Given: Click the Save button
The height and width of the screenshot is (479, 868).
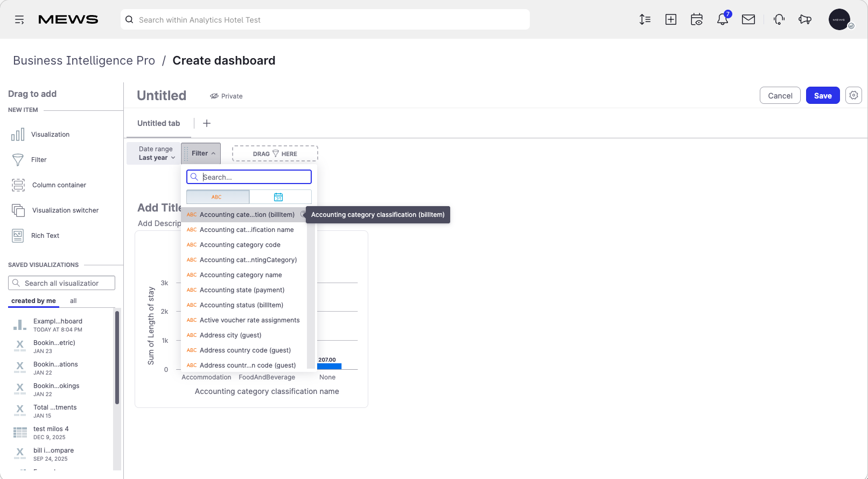Looking at the screenshot, I should 823,95.
